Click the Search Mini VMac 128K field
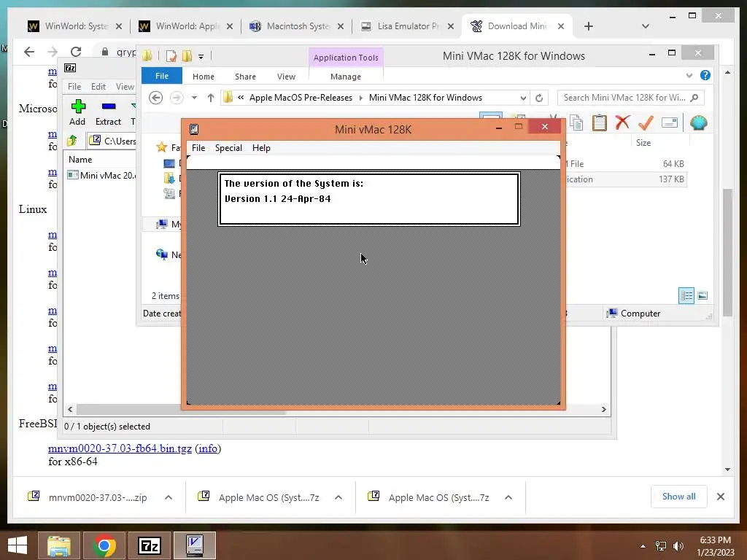Screen dimensions: 747x560 click(x=630, y=98)
